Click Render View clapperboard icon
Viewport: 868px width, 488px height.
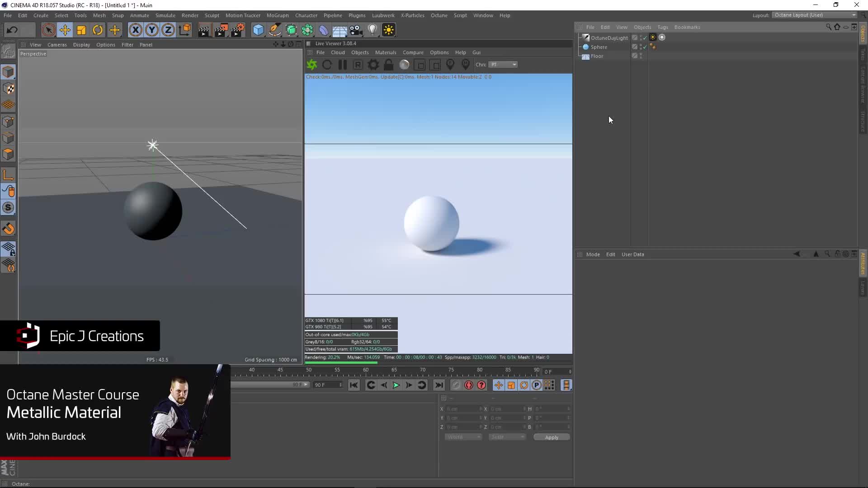point(204,30)
